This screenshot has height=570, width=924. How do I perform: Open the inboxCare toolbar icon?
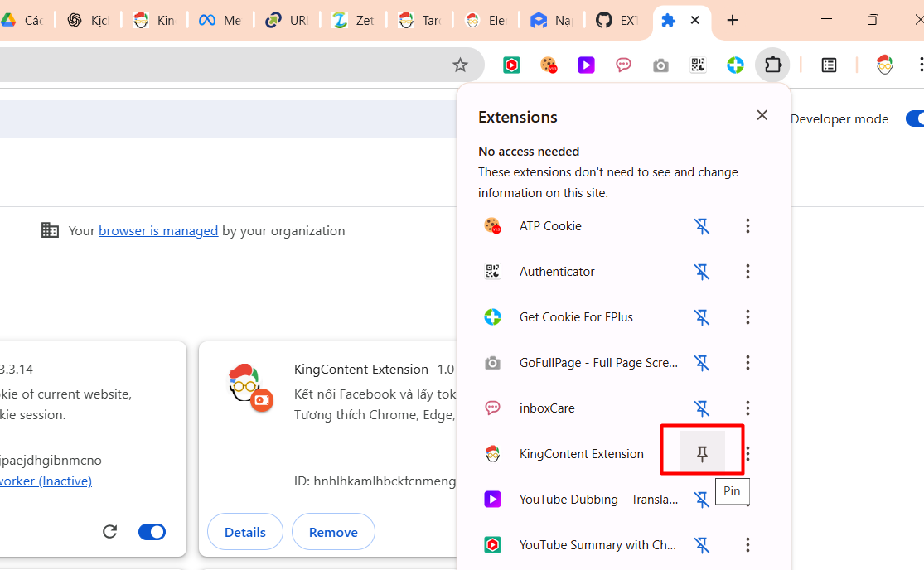point(624,65)
